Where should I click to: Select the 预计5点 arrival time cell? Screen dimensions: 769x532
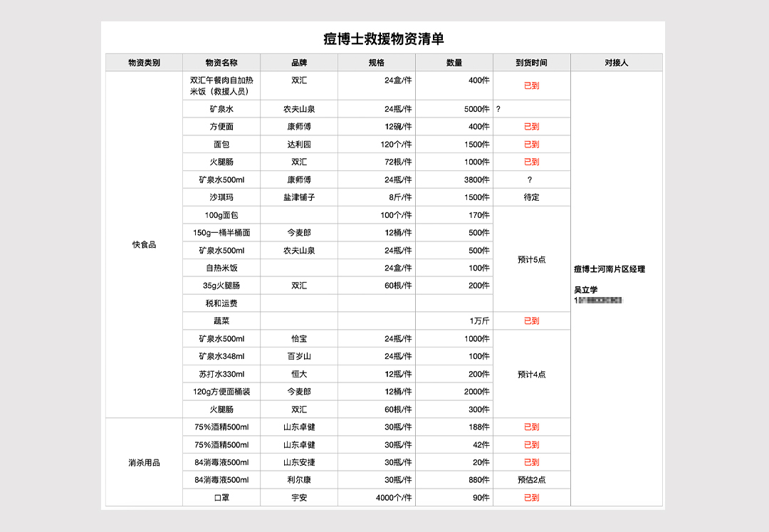pos(531,259)
